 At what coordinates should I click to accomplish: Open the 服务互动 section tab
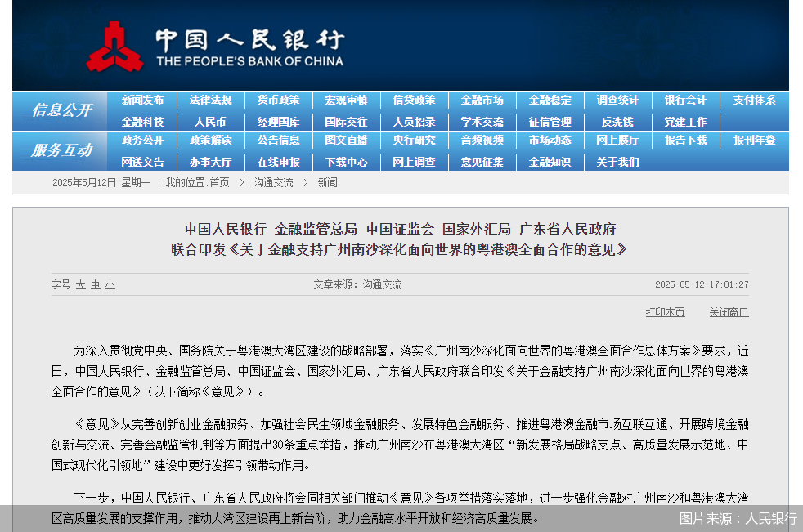pos(61,150)
